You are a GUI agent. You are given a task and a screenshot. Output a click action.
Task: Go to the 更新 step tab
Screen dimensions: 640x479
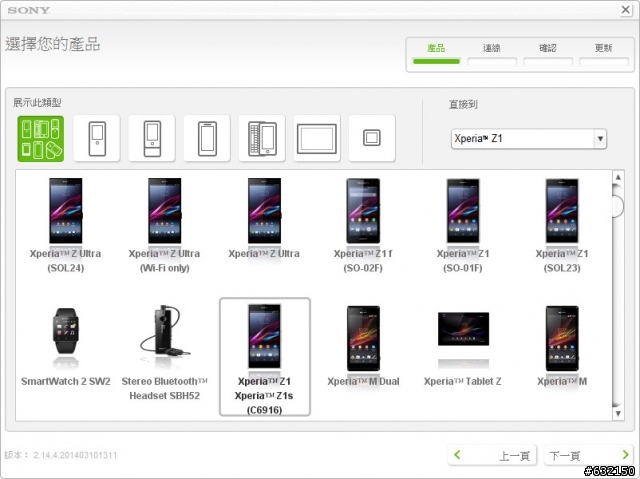(604, 54)
